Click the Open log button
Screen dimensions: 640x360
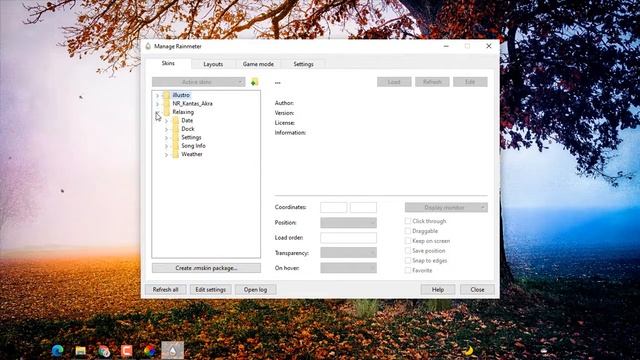[x=255, y=289]
